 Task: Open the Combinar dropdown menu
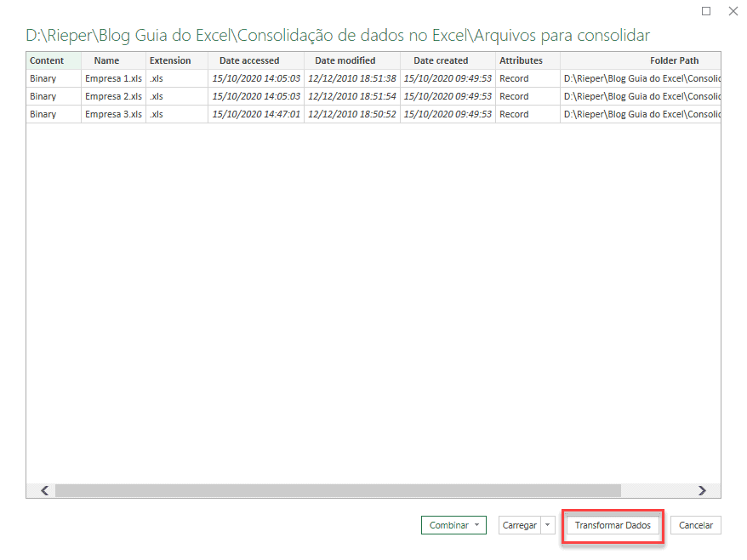(448, 525)
